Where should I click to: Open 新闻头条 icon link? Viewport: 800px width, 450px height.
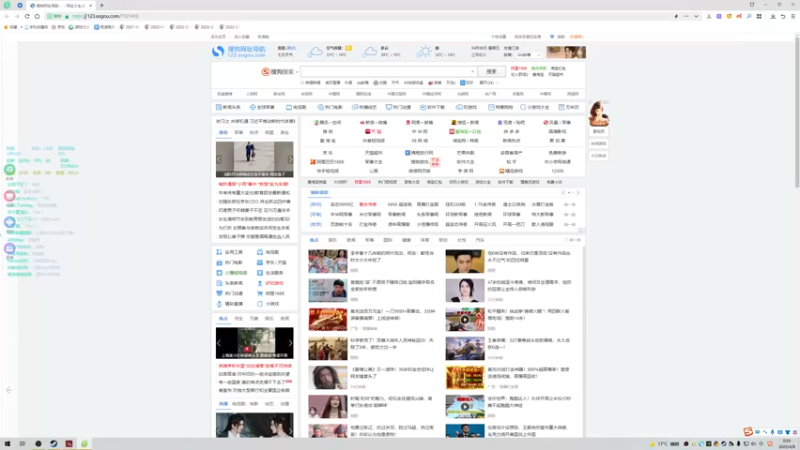228,107
